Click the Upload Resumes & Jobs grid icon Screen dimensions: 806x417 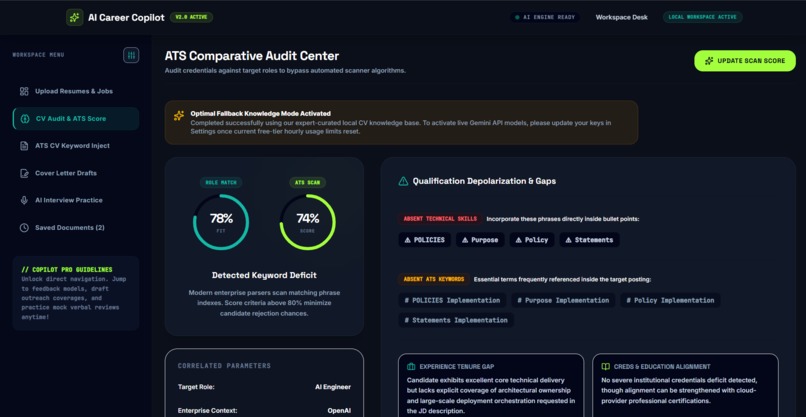coord(24,92)
